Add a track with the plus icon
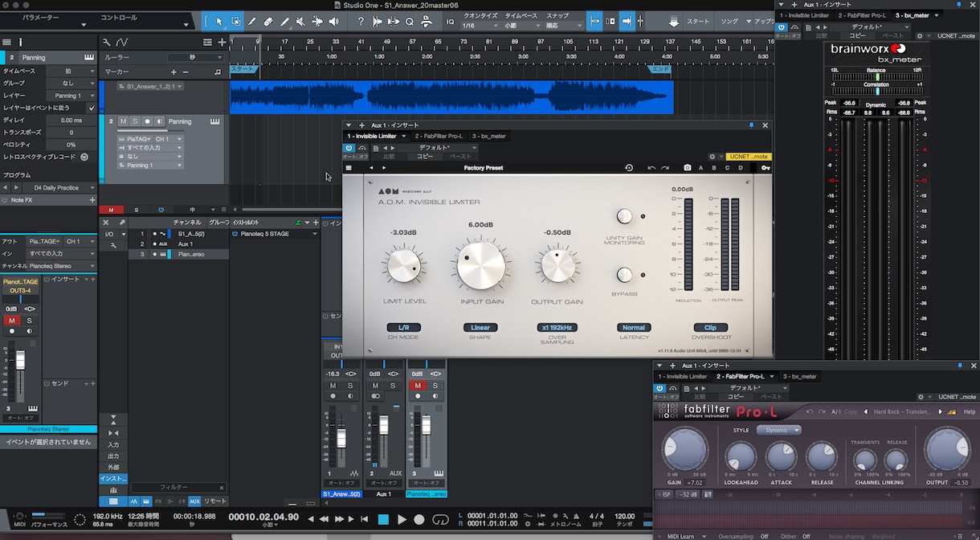This screenshot has height=540, width=980. tap(222, 42)
